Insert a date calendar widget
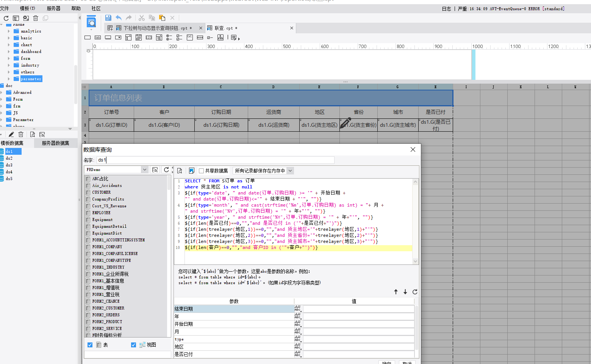Image resolution: width=591 pixels, height=364 pixels. [x=139, y=37]
